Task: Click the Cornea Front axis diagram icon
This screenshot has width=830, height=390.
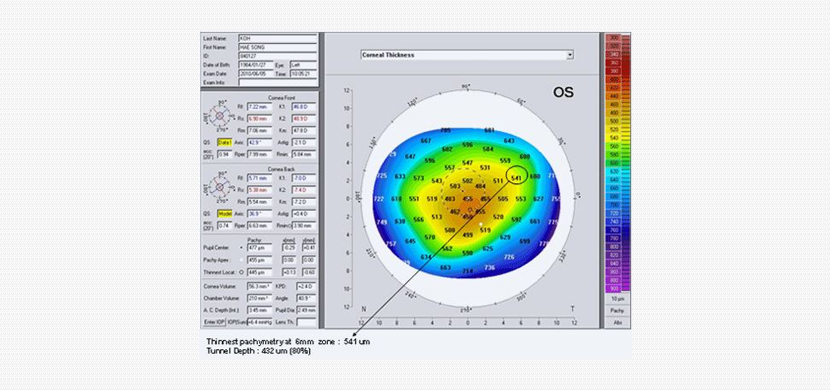Action: 219,115
